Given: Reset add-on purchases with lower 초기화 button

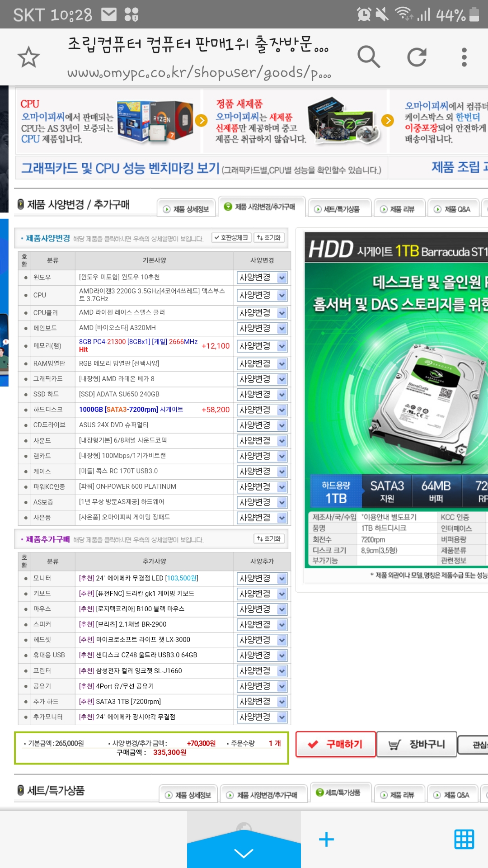Looking at the screenshot, I should pos(269,539).
